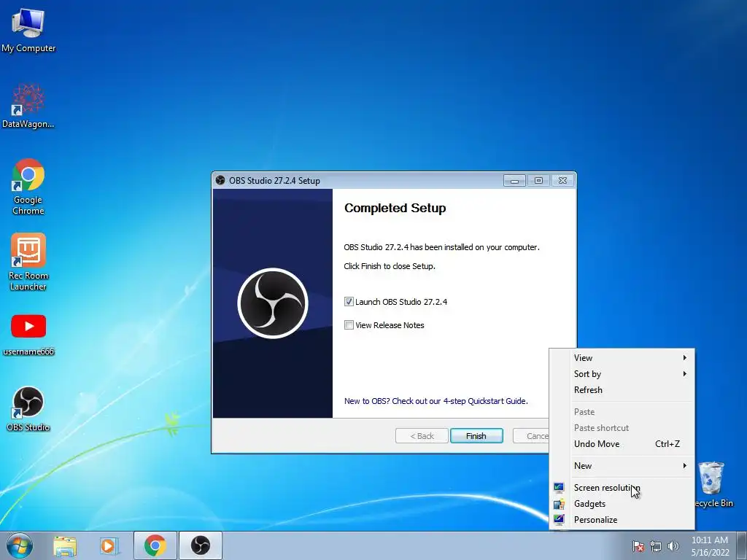
Task: Choose Undo Move in context menu
Action: (x=622, y=444)
